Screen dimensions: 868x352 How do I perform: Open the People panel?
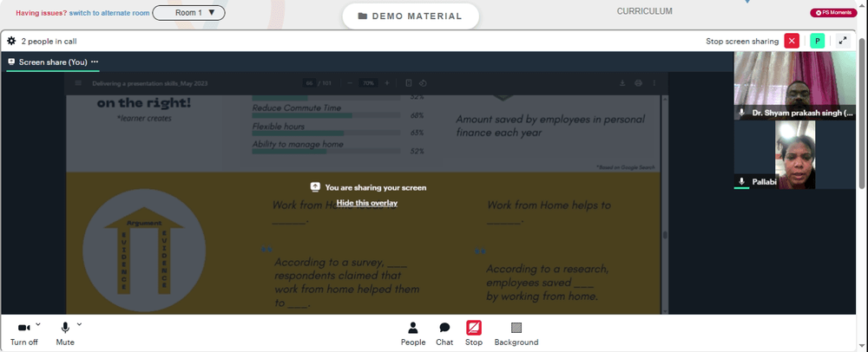(x=413, y=334)
